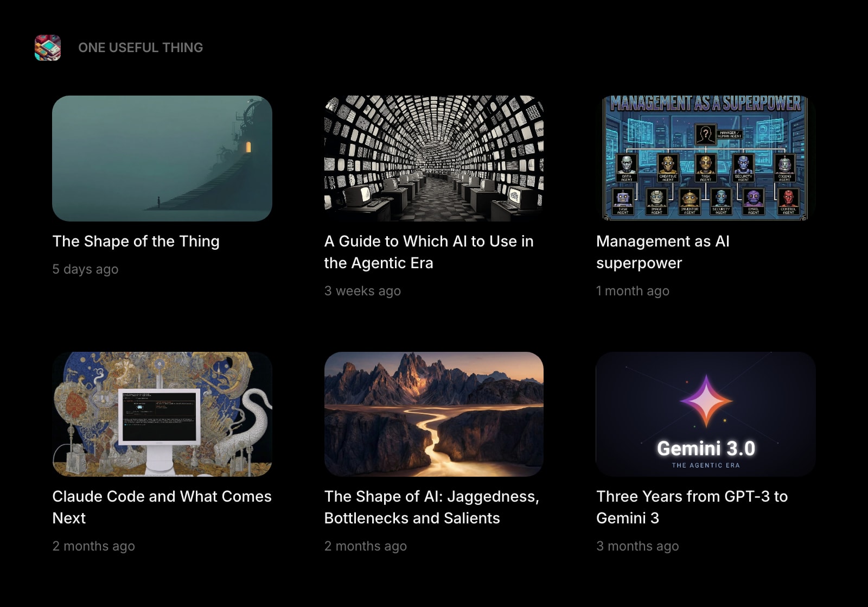Image resolution: width=868 pixels, height=607 pixels.
Task: Open the Gemini 3.0 thumbnail image
Action: click(706, 414)
